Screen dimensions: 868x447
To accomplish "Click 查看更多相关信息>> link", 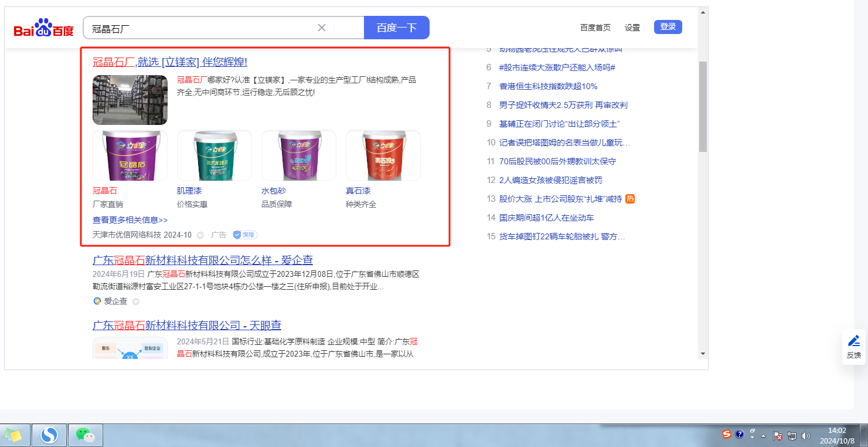I will 130,220.
